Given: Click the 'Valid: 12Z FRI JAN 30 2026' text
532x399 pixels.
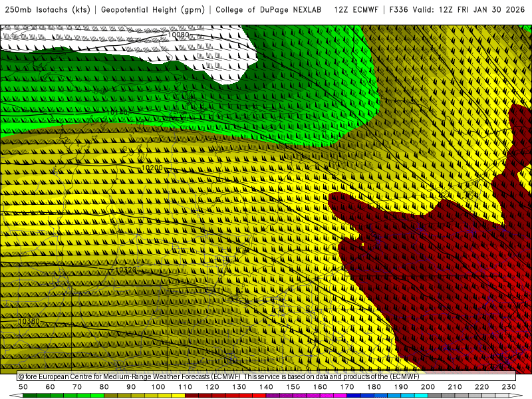Looking at the screenshot, I should (x=469, y=10).
